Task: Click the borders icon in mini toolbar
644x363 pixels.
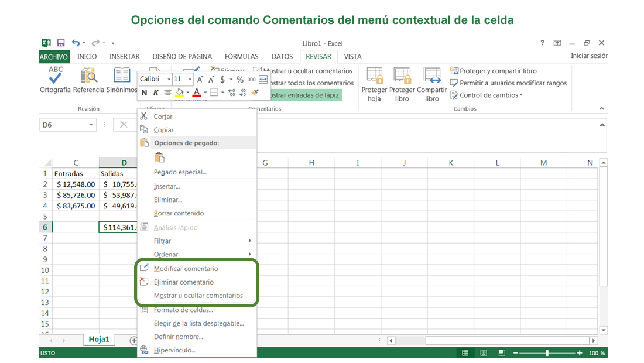Action: 214,93
